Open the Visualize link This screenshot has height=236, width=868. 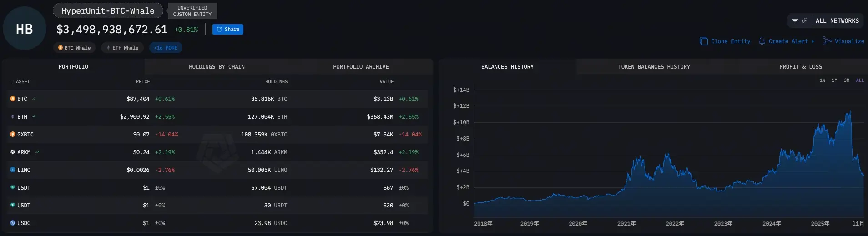pos(843,41)
